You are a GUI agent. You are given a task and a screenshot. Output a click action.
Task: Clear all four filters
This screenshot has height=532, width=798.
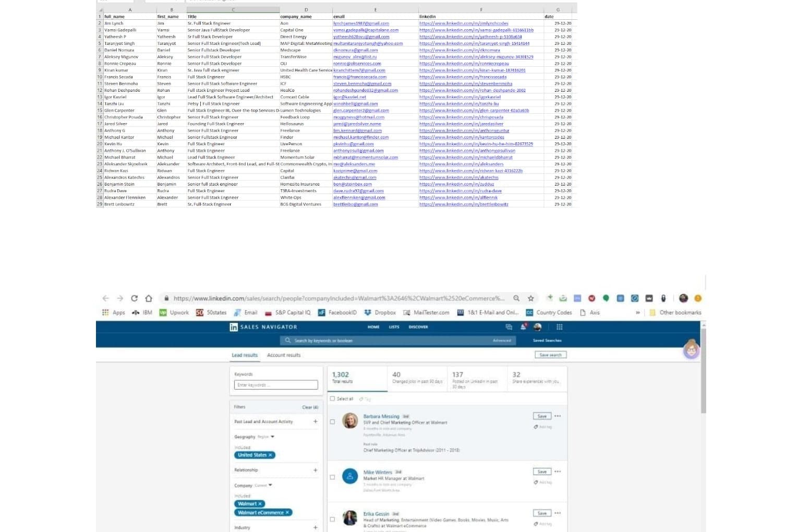(x=310, y=407)
